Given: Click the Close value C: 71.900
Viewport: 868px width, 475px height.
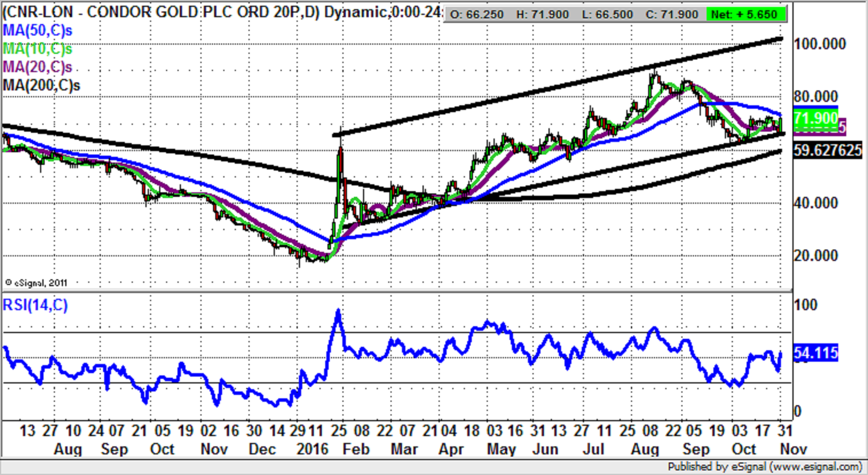Looking at the screenshot, I should 672,14.
